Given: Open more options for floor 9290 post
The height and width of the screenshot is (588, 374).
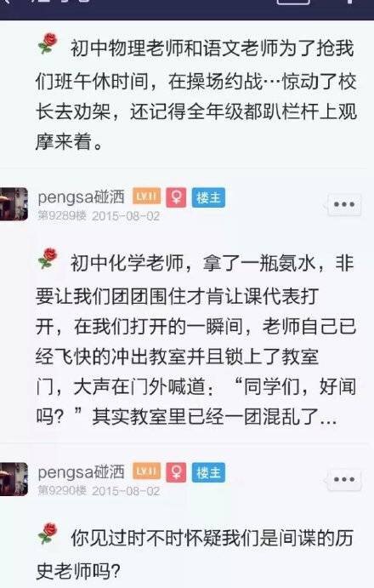Looking at the screenshot, I should pos(344,480).
